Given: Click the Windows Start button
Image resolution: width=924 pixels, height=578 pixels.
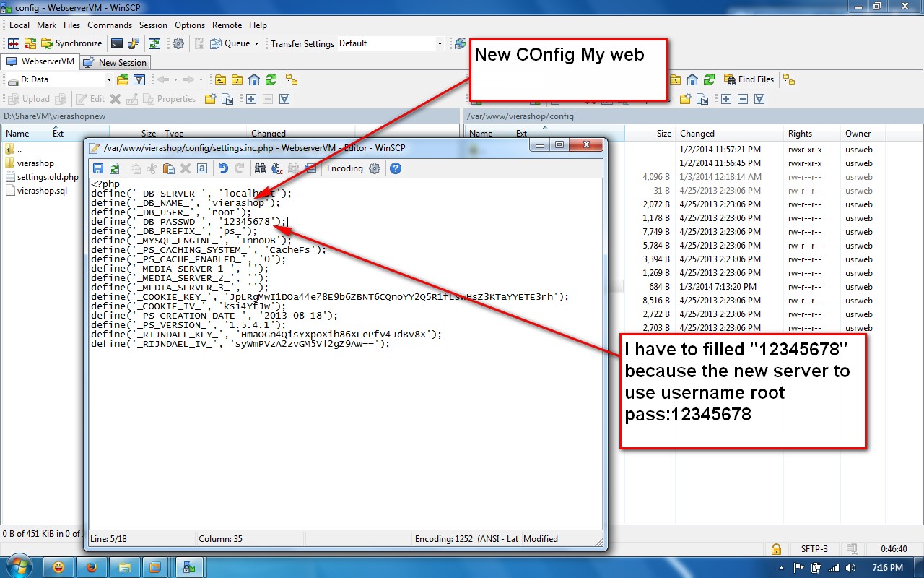Looking at the screenshot, I should tap(18, 566).
